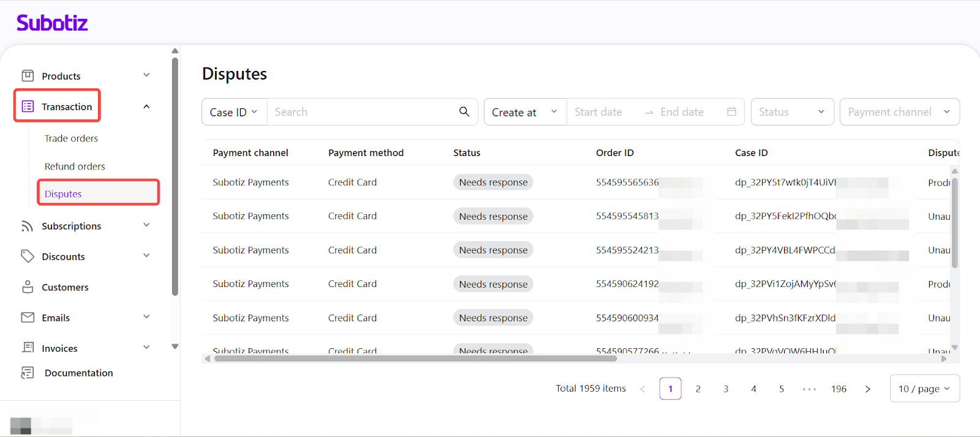Go to next page with arrow
This screenshot has height=437, width=980.
point(867,389)
